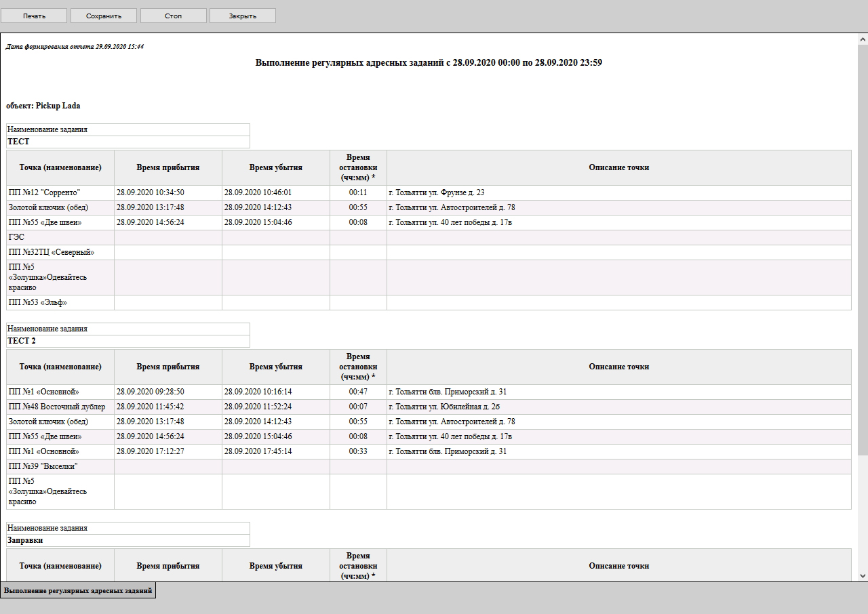This screenshot has height=614, width=868.
Task: Click ПП №39 "Выселки" cell
Action: point(60,466)
